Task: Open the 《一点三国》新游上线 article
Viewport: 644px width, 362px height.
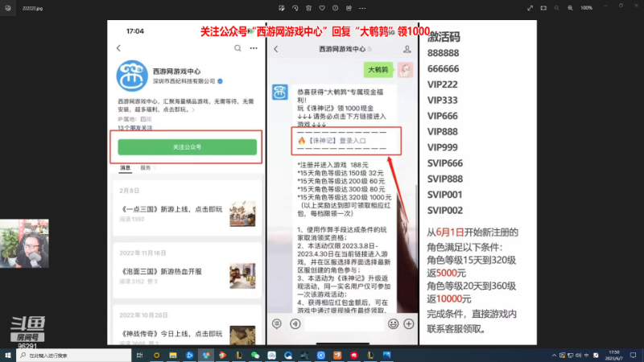Action: click(x=188, y=208)
